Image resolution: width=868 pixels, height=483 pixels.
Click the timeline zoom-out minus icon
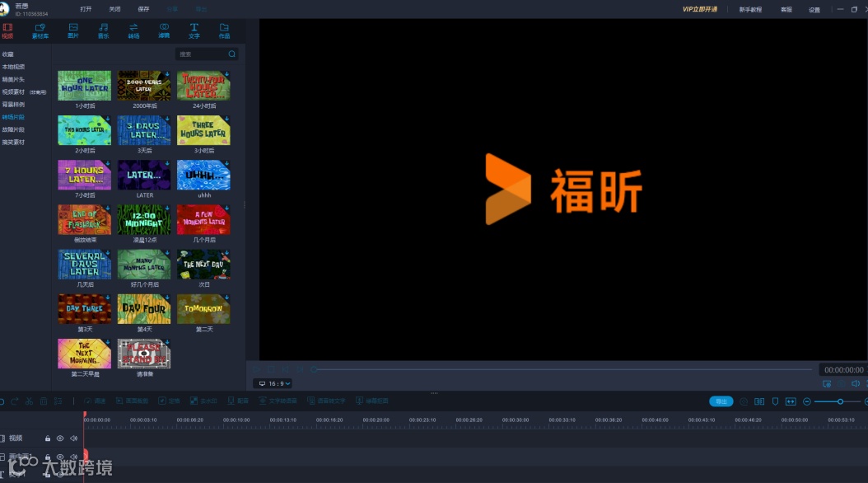click(x=807, y=401)
